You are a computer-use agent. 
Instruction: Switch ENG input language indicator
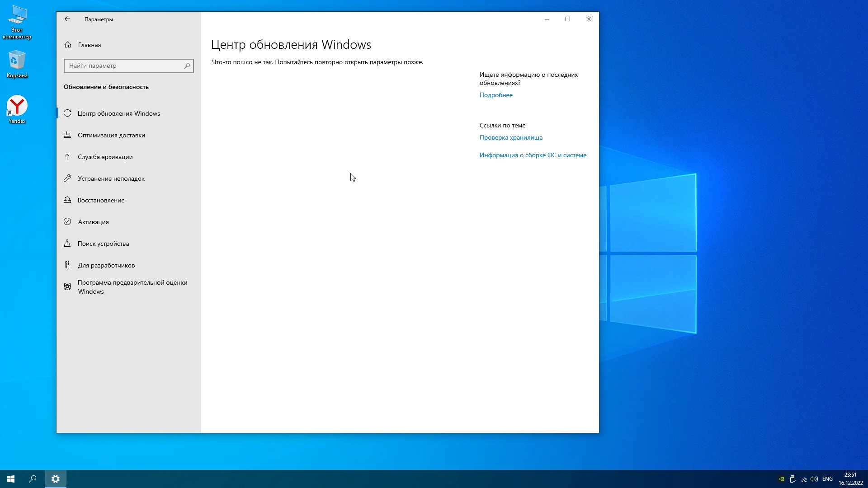[827, 479]
